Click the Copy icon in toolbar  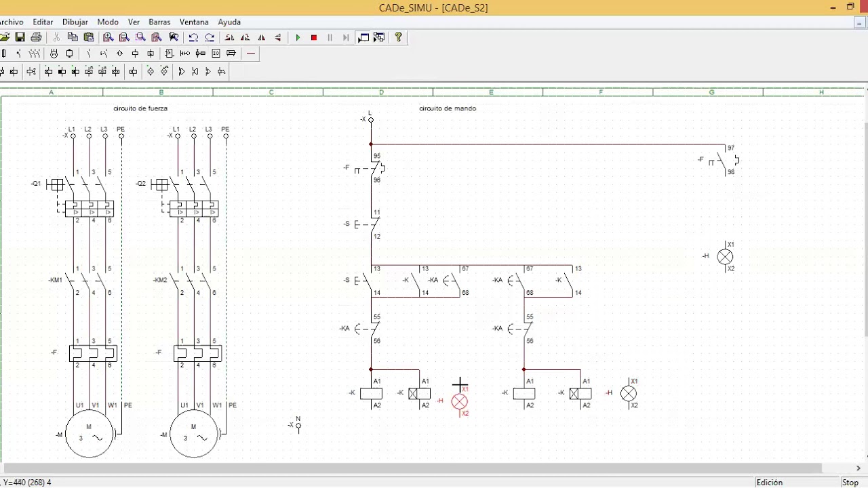point(73,37)
